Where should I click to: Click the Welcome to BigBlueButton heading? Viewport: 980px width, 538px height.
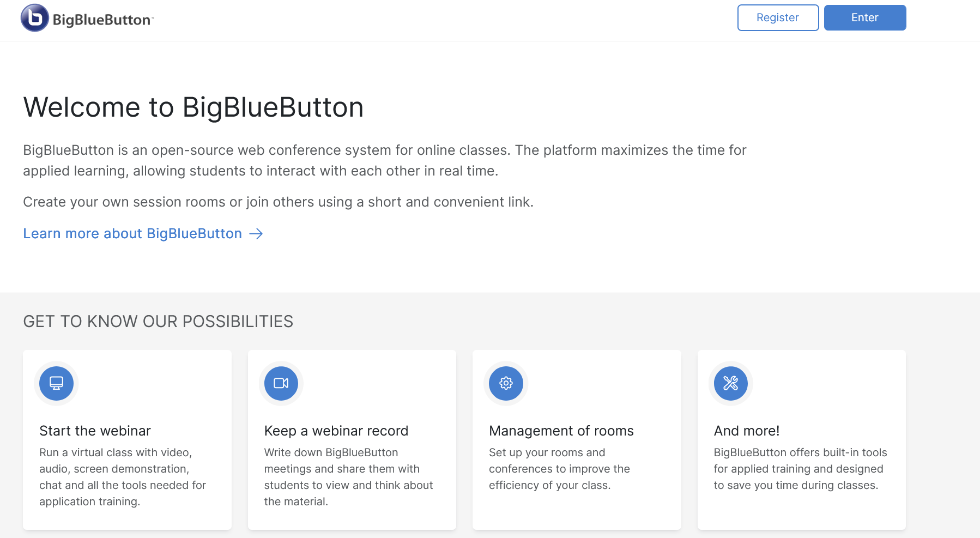point(193,107)
